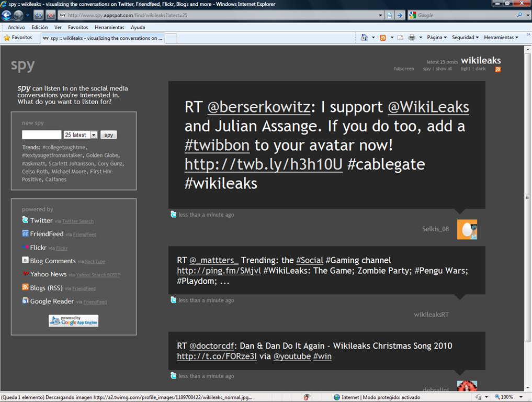Expand the 25 latest dropdown
532x402 pixels.
click(x=94, y=135)
